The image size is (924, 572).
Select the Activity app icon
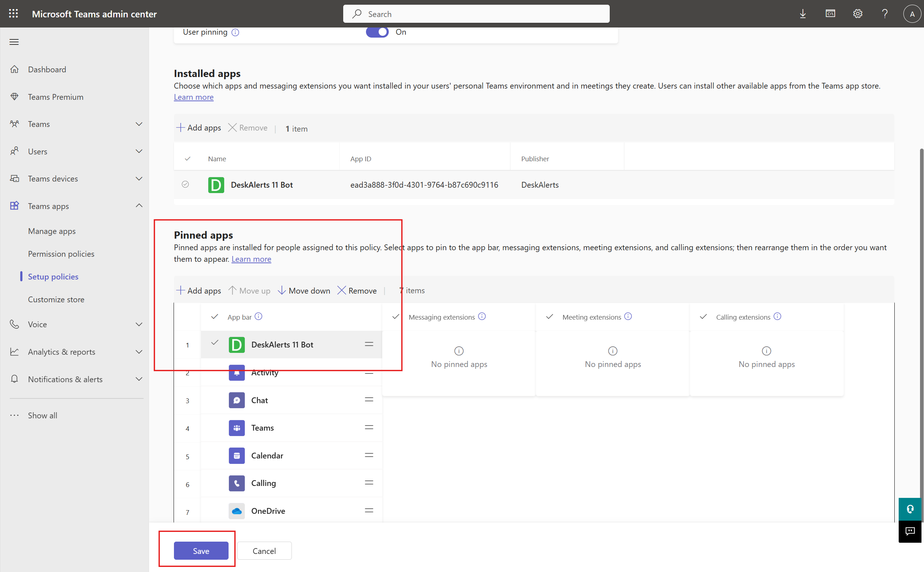tap(237, 372)
